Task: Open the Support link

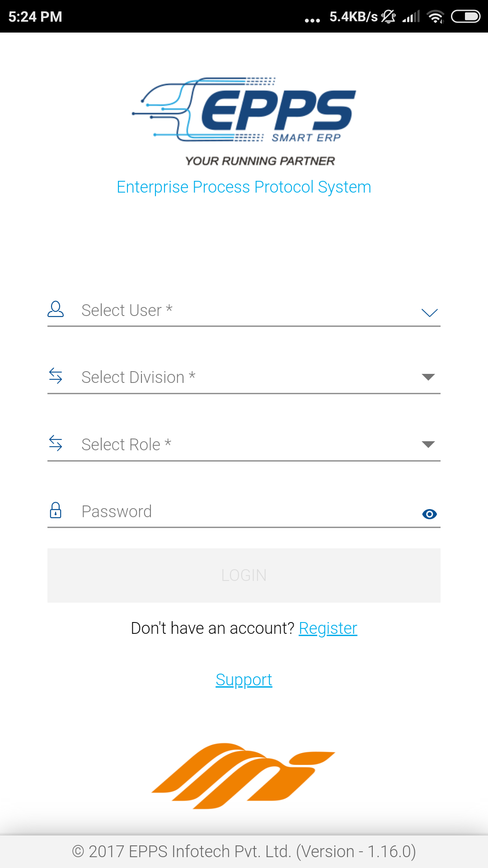Action: 244,680
